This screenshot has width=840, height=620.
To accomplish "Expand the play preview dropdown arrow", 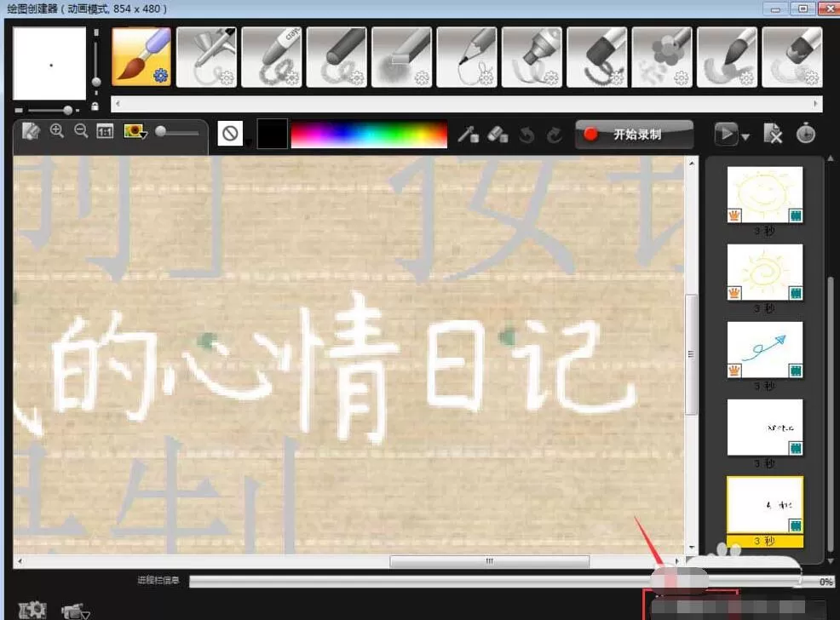I will click(745, 137).
